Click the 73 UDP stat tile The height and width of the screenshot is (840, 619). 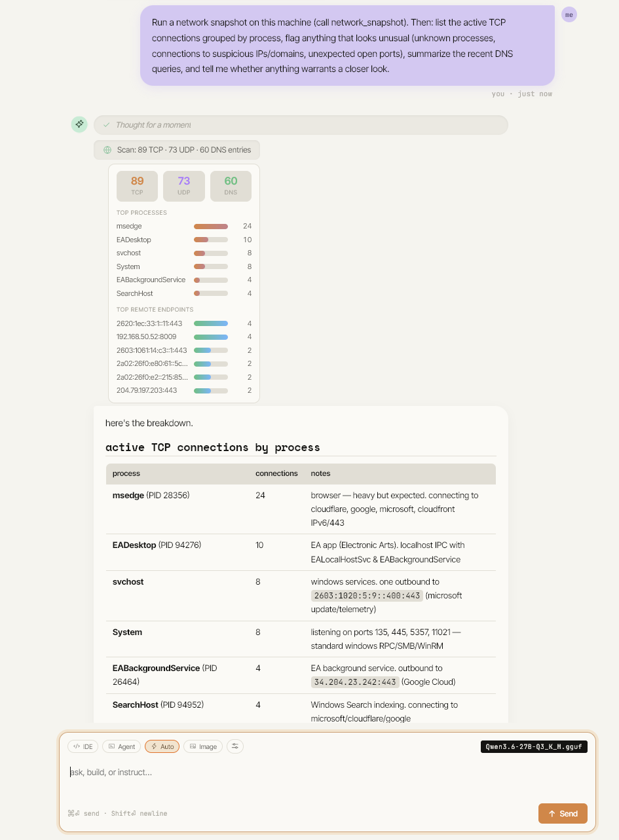(x=184, y=186)
